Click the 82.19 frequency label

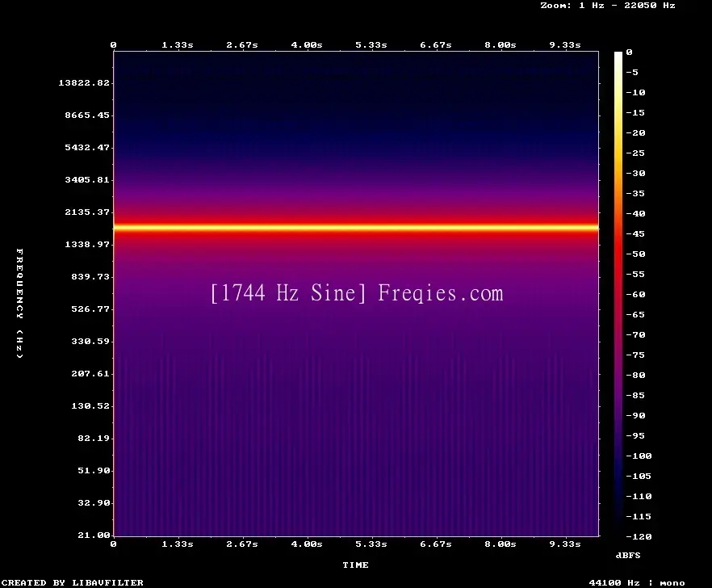pyautogui.click(x=94, y=438)
